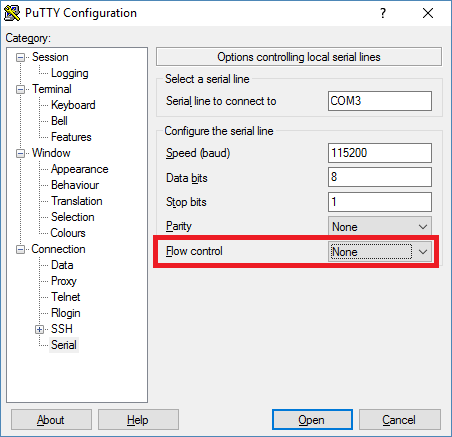Select Session category
Screen dimensions: 452x437
point(50,57)
